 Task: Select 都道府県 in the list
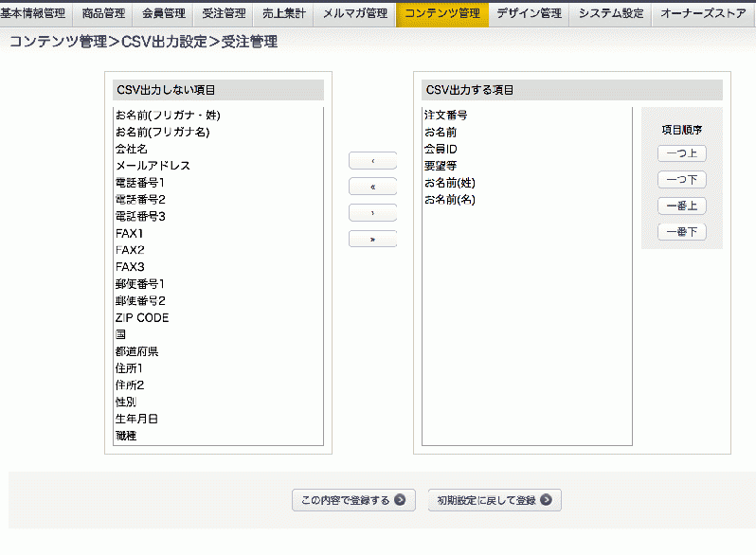[x=218, y=351]
